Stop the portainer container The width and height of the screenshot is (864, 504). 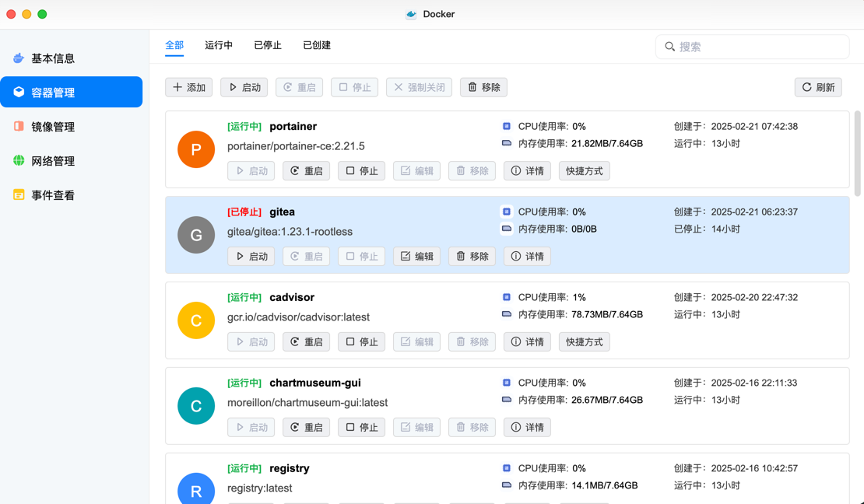361,171
